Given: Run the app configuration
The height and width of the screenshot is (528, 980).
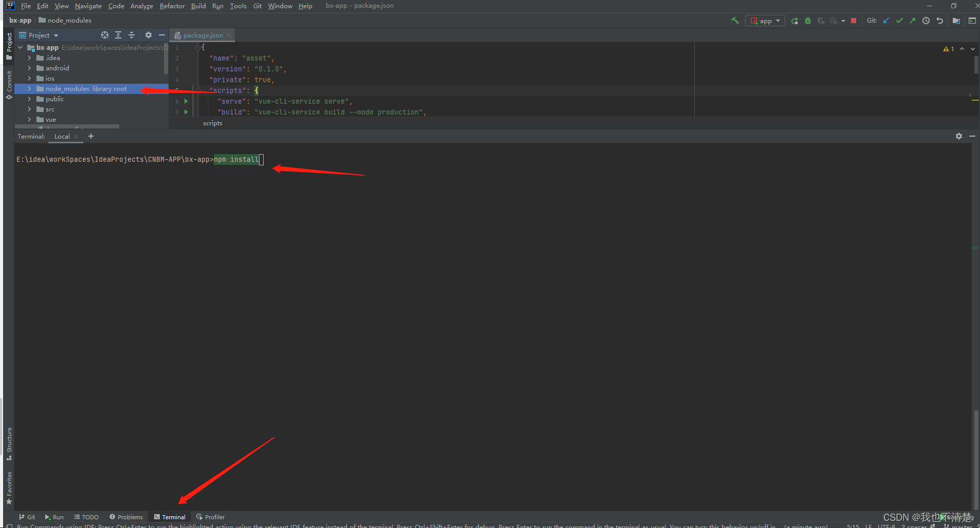Looking at the screenshot, I should (x=794, y=21).
